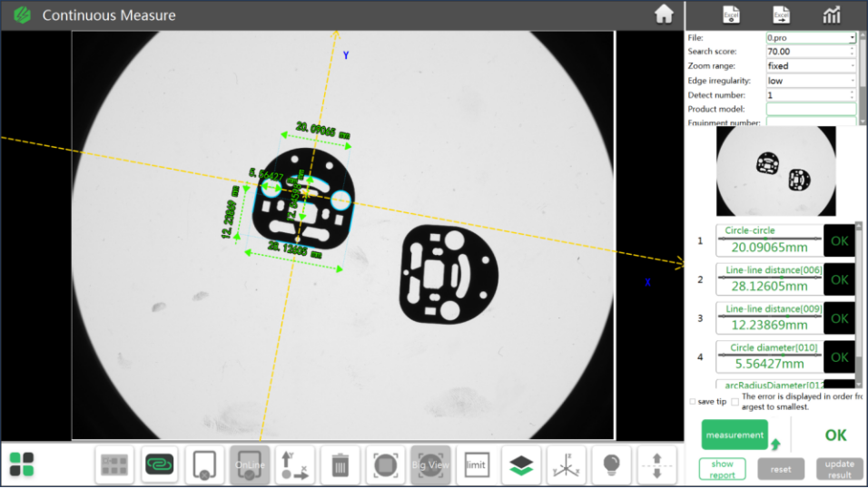Image resolution: width=868 pixels, height=488 pixels.
Task: Toggle the OnLine mode button
Action: (x=250, y=464)
